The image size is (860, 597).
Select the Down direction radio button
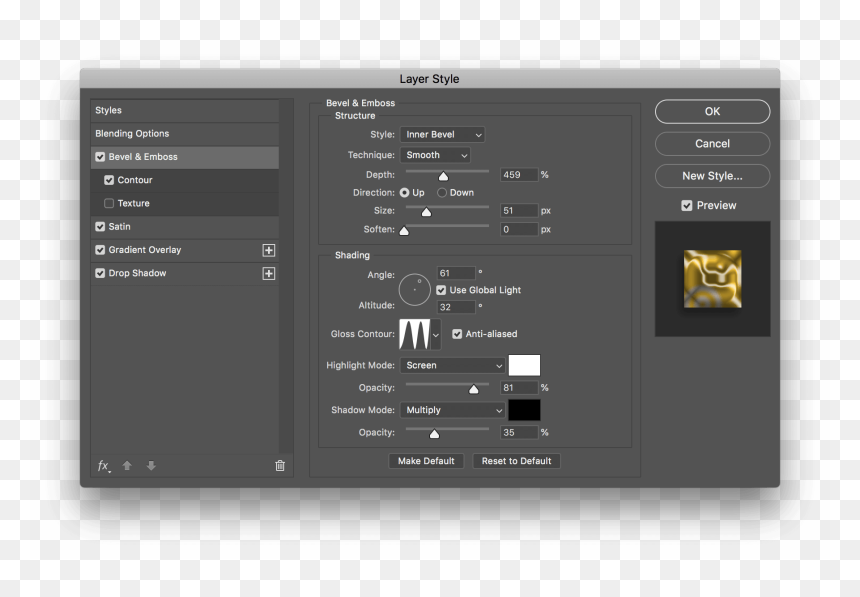tap(442, 193)
